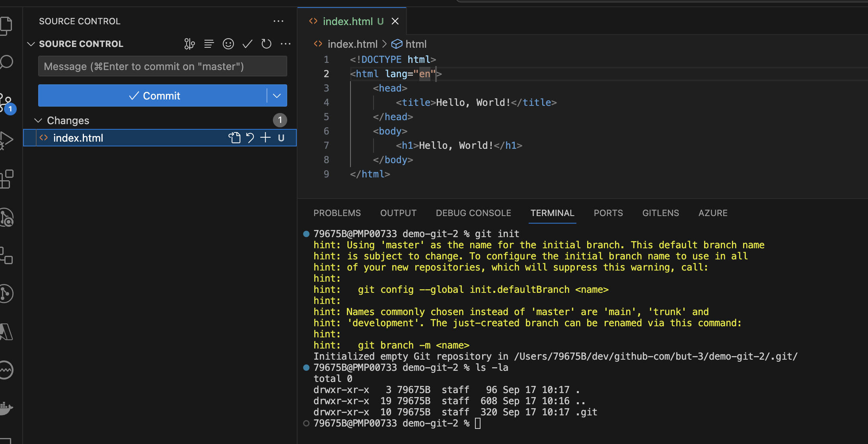Open the Explorer view in activity bar
This screenshot has height=444, width=868.
[6, 25]
